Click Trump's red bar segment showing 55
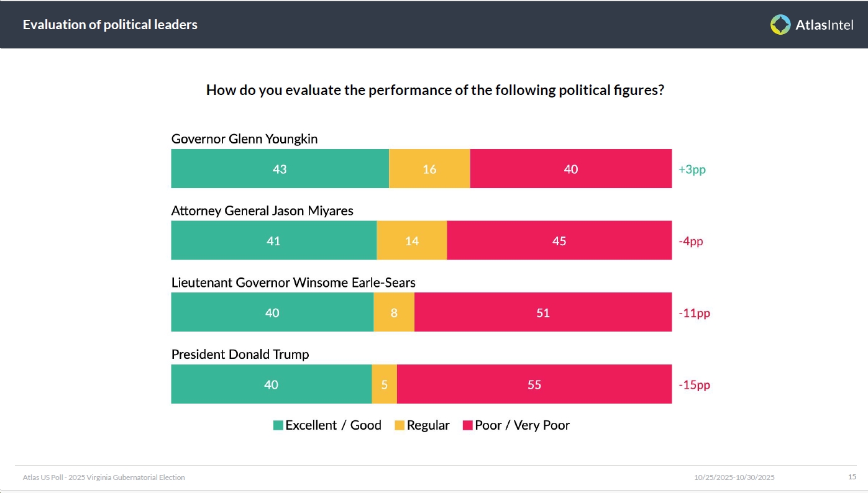868x493 pixels. [534, 384]
